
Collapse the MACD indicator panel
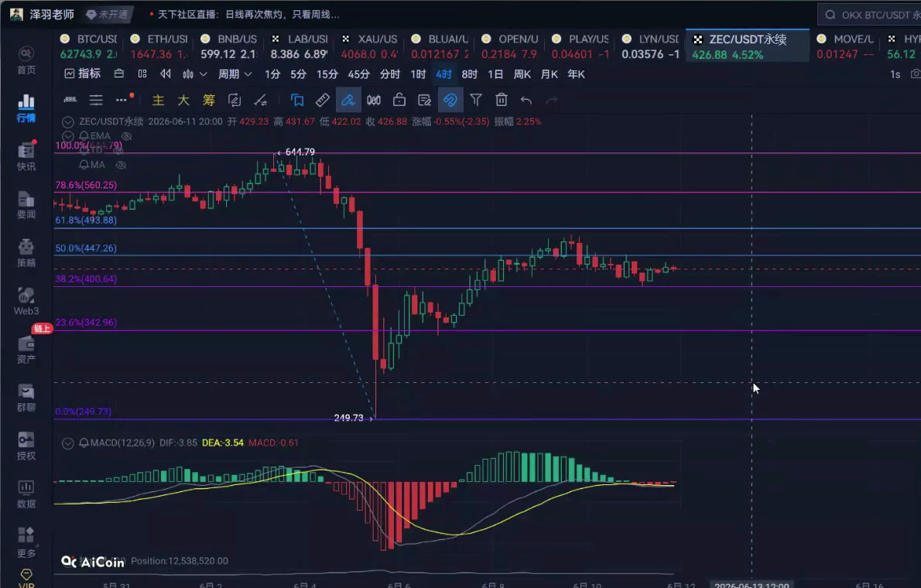[68, 443]
